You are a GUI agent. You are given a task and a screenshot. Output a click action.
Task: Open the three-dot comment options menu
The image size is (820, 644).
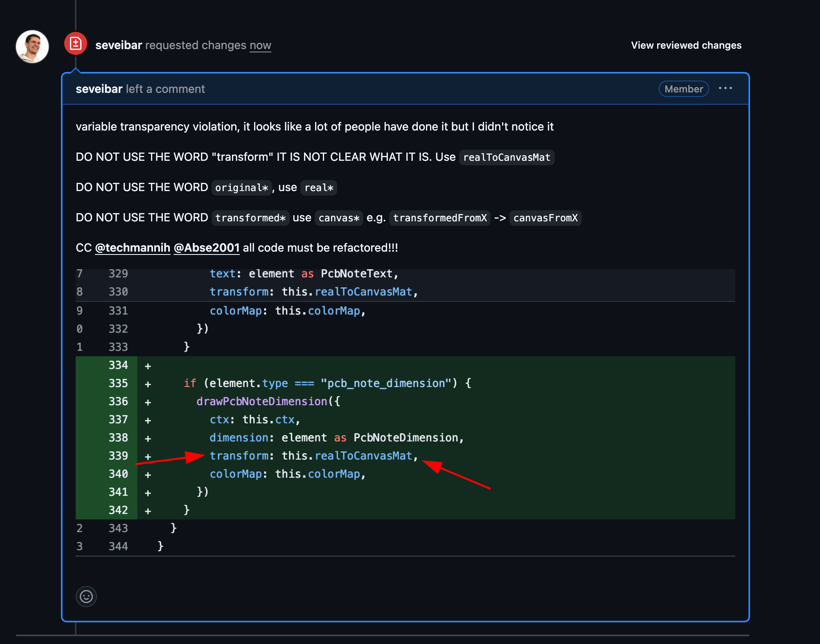725,88
